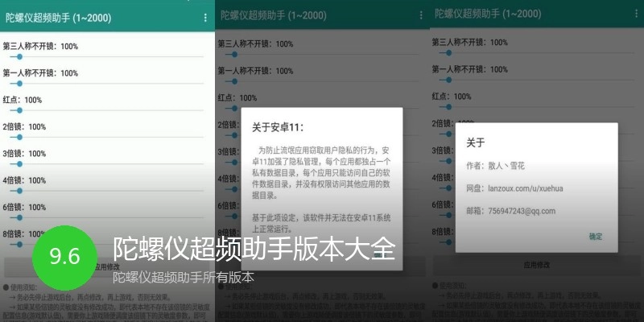
Task: Adjust 第一人称不开镜 slider in left screenshot
Action: (106, 84)
